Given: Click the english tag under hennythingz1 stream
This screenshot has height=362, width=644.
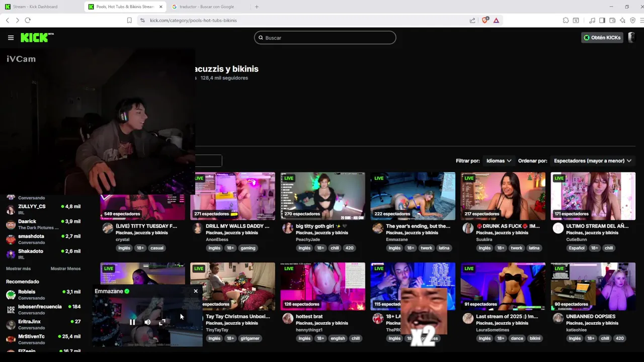Looking at the screenshot, I should [x=338, y=338].
